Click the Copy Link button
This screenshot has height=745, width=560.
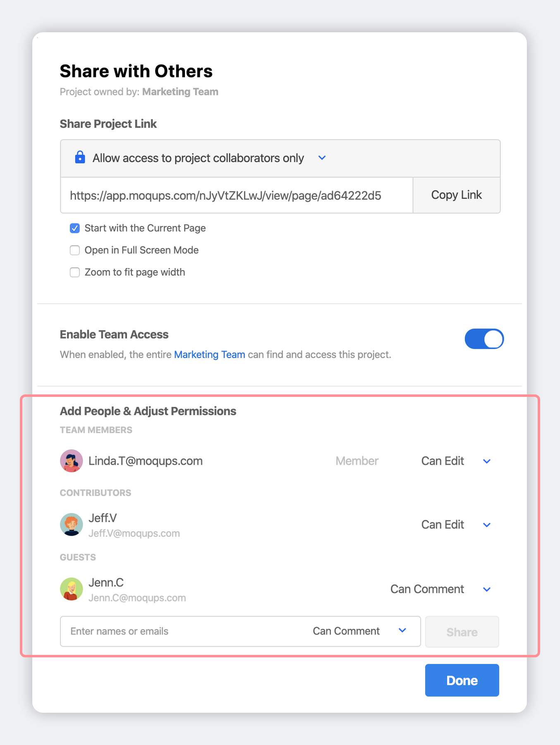tap(457, 195)
